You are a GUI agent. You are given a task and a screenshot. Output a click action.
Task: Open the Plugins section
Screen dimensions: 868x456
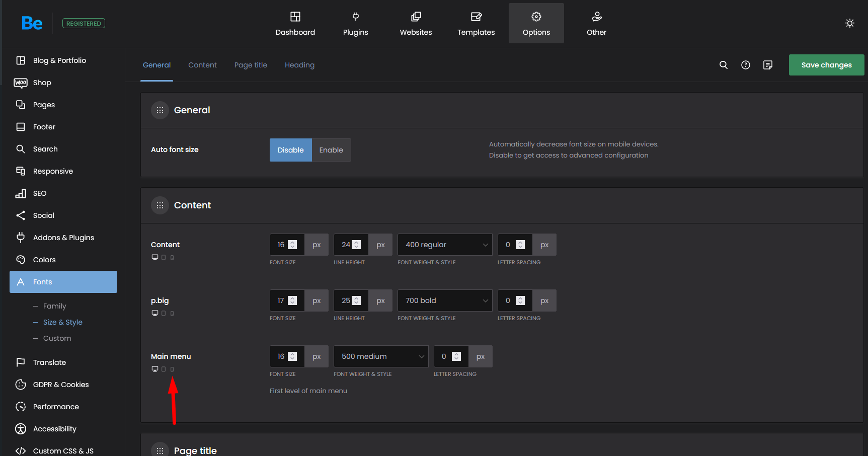click(x=356, y=23)
